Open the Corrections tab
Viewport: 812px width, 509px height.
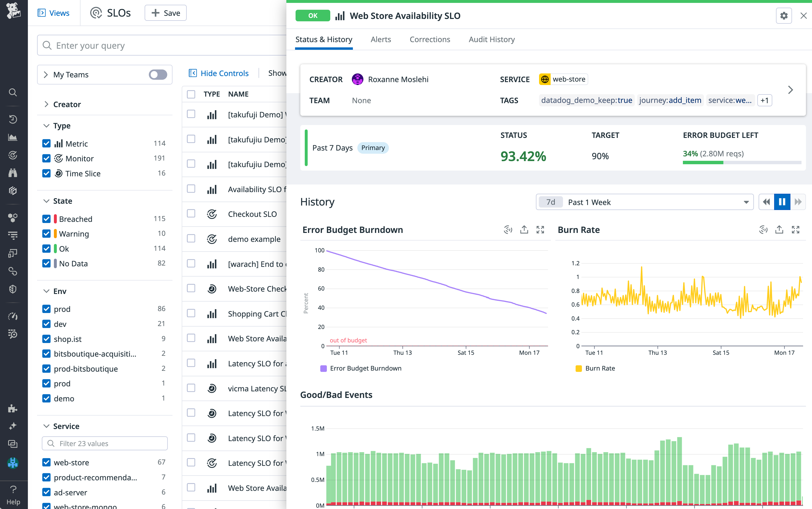pos(430,39)
